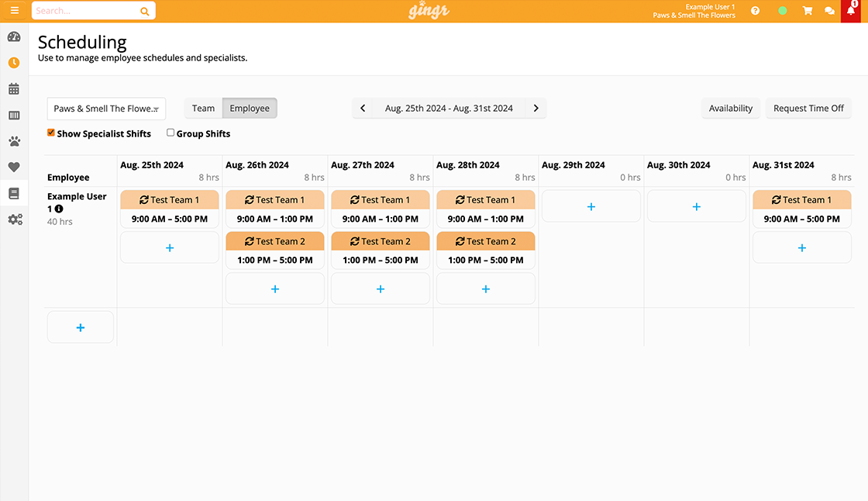
Task: Select the Employee tab
Action: [x=250, y=108]
